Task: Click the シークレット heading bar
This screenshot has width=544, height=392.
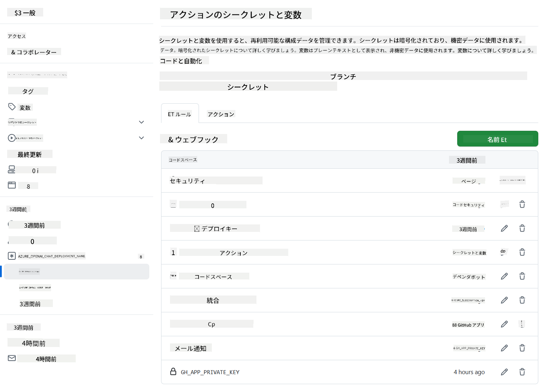Action: tap(248, 86)
